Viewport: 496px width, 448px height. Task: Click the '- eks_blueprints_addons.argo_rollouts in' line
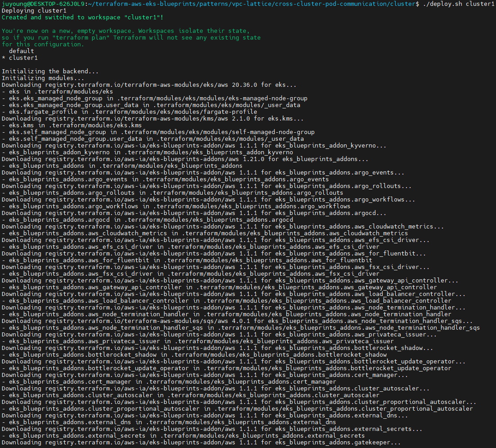(172, 193)
